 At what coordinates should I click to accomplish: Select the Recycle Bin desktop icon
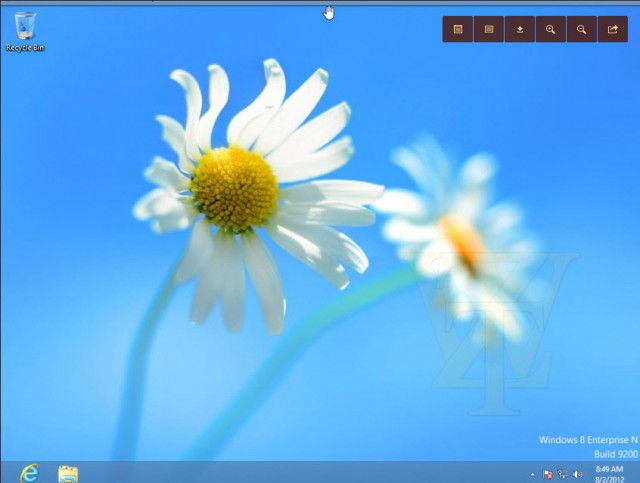pos(25,31)
